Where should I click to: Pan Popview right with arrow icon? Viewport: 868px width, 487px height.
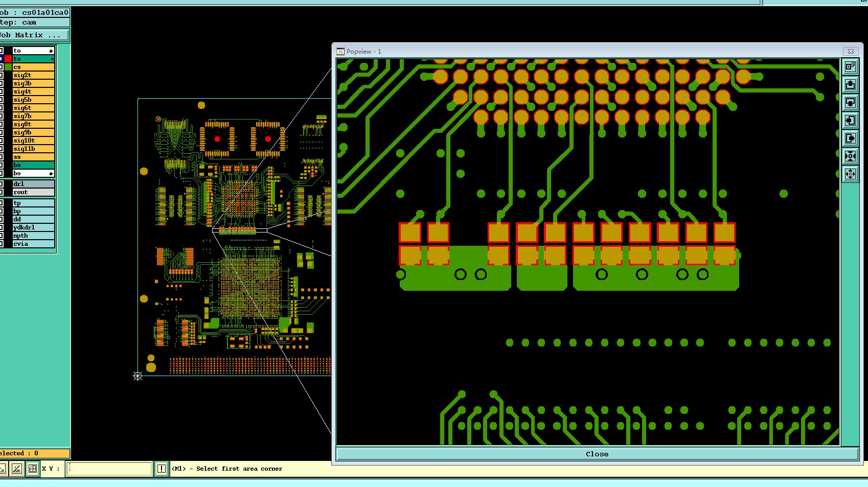click(x=850, y=138)
